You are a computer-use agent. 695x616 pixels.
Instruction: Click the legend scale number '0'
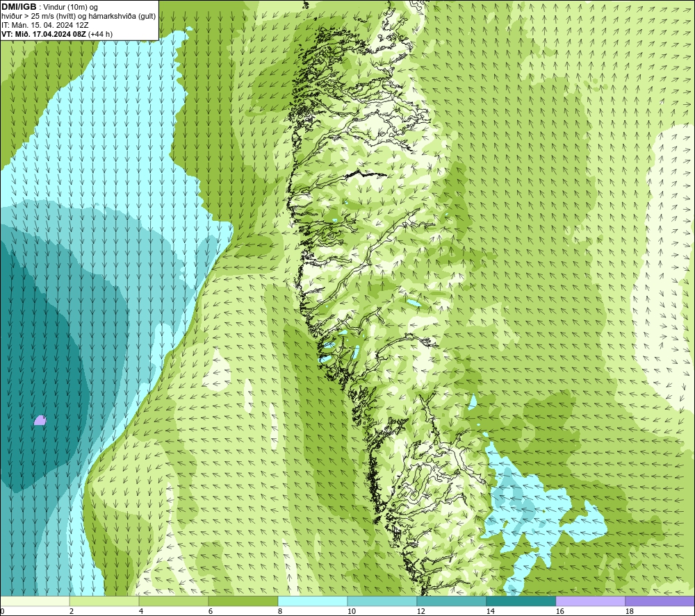2,611
